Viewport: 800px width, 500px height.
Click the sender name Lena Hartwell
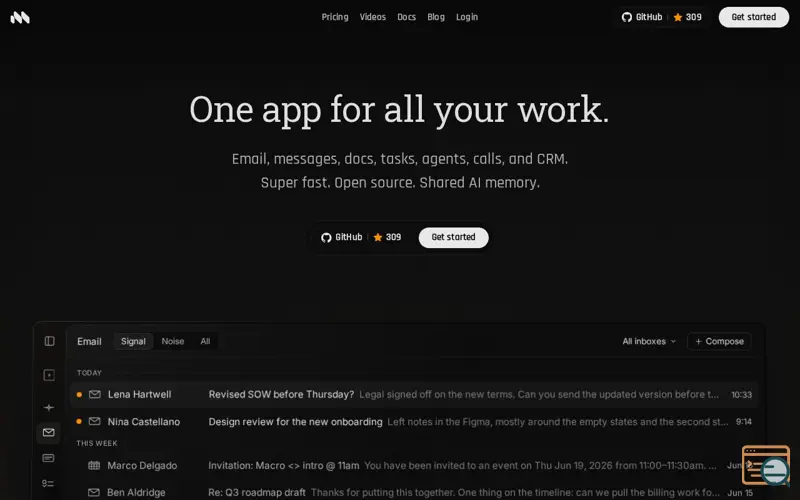click(139, 394)
